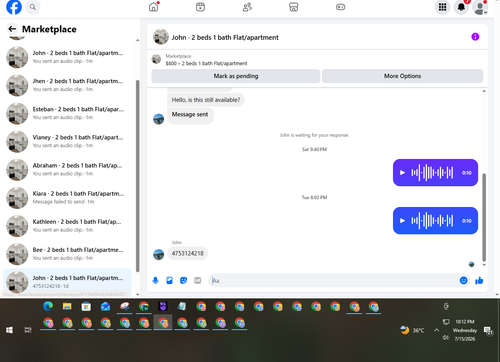Open Task View on the taskbar
The width and height of the screenshot is (500, 362).
point(28,330)
